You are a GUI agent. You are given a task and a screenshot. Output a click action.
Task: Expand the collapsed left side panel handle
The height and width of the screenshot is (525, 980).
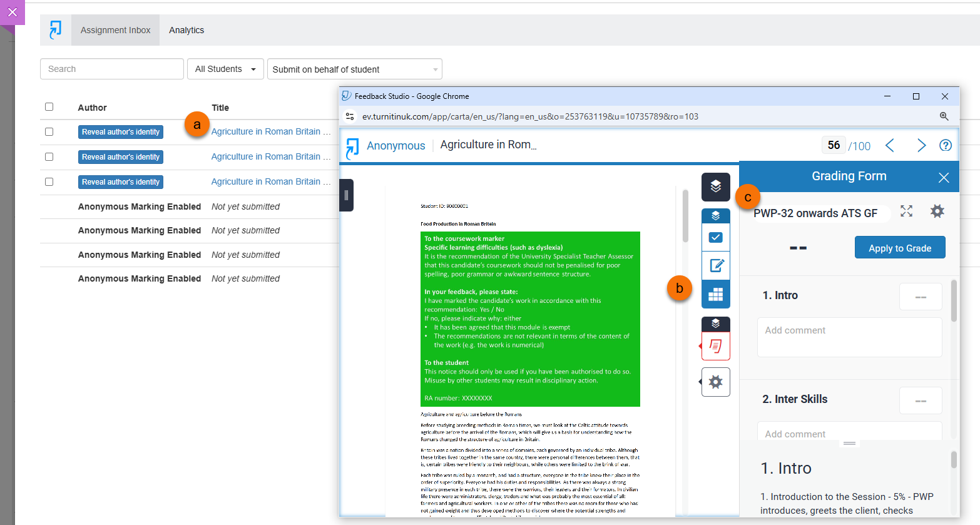pos(346,195)
